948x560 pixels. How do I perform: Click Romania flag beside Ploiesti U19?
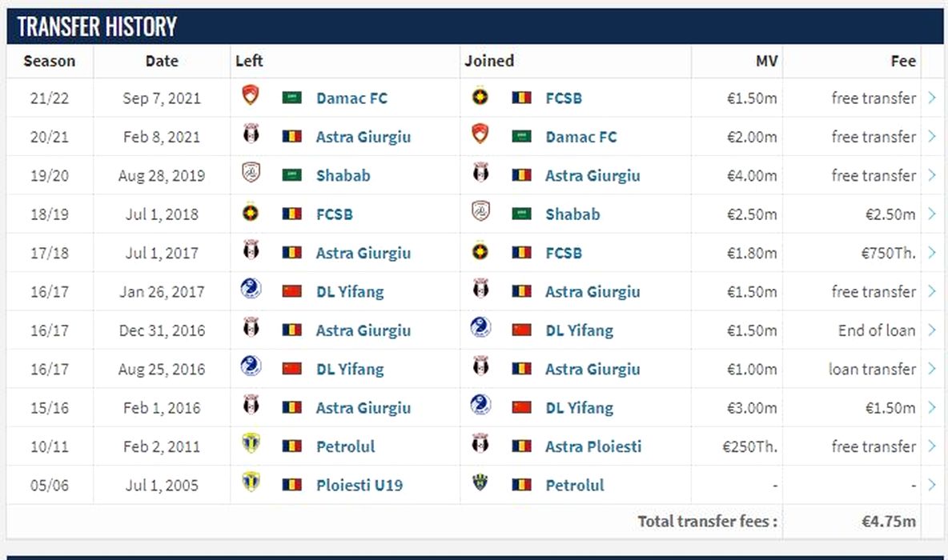pyautogui.click(x=292, y=485)
